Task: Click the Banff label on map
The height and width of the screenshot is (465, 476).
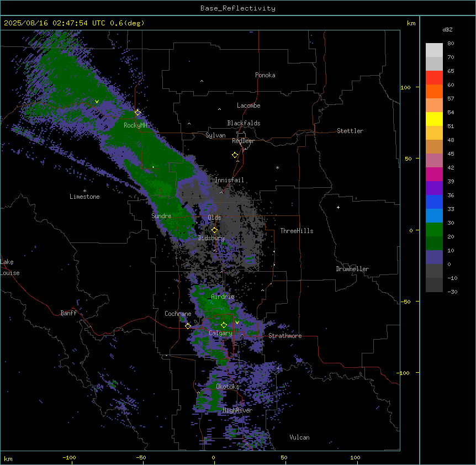Action: point(68,313)
